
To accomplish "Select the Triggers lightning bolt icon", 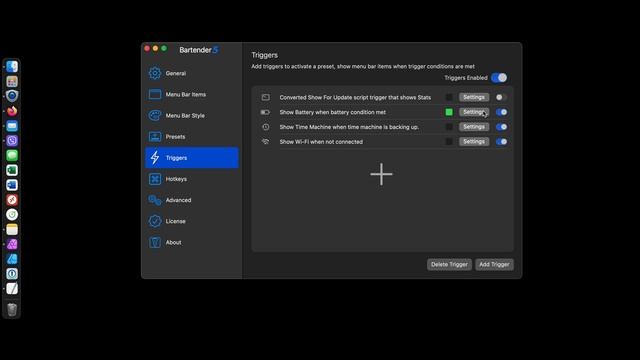I will [x=155, y=158].
